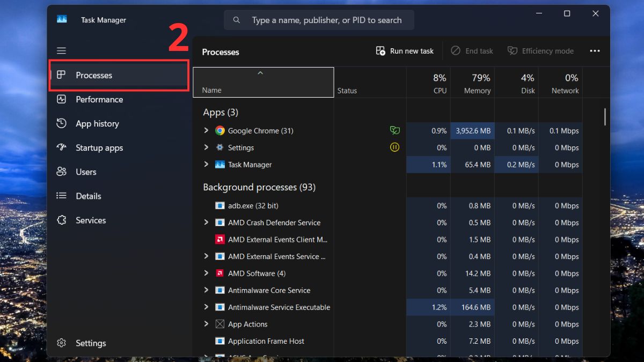
Task: Click Run new task button
Action: (405, 51)
